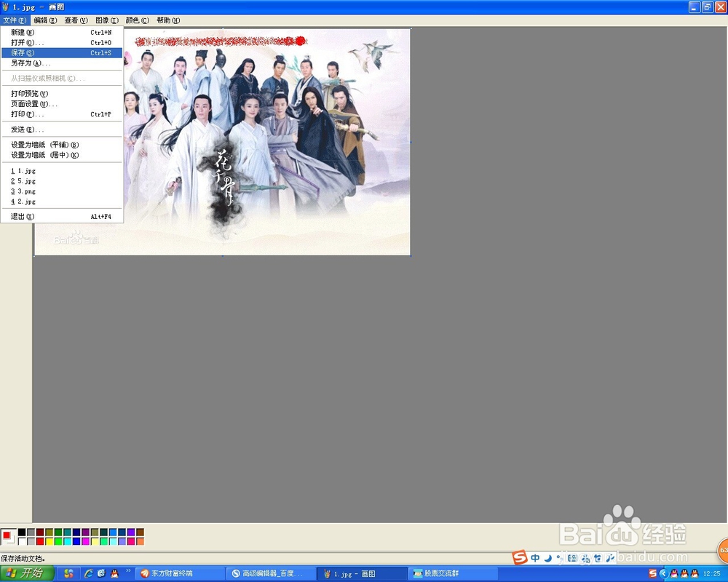Click 1.jpg - 画图 taskbar button
Image resolution: width=728 pixels, height=582 pixels.
click(363, 574)
